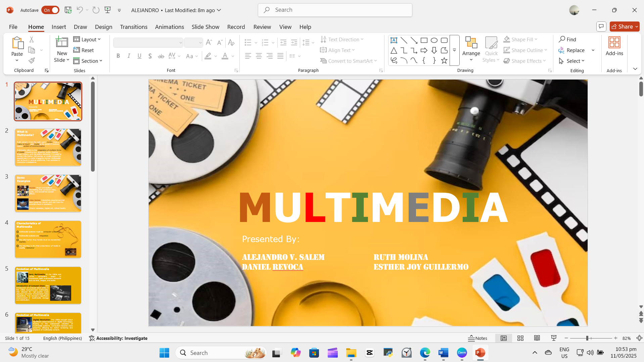
Task: Expand the shapes gallery More arrow
Action: tap(454, 50)
